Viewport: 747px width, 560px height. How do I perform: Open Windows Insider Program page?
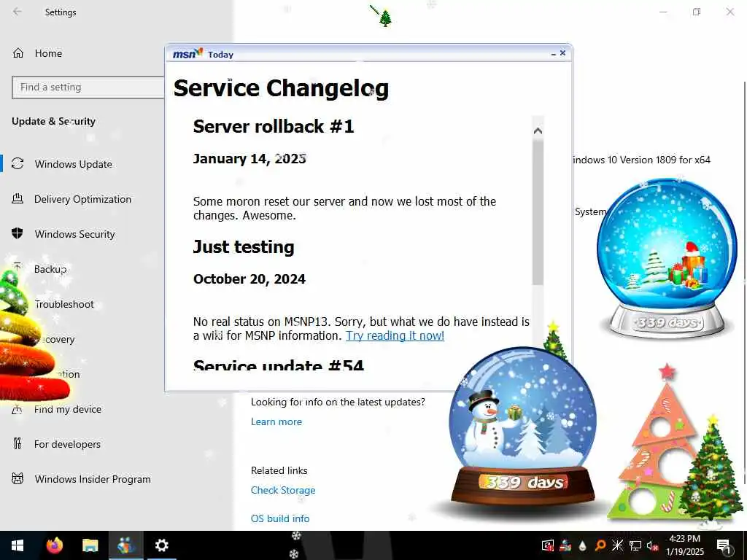click(x=93, y=479)
